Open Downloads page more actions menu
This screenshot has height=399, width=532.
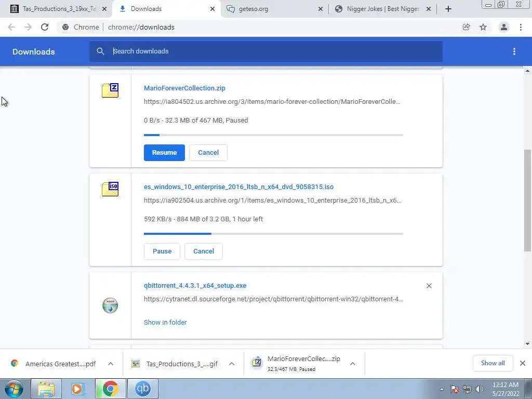click(x=514, y=51)
